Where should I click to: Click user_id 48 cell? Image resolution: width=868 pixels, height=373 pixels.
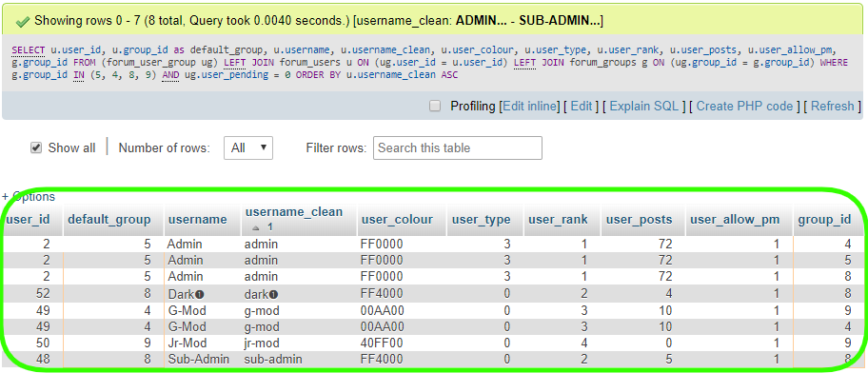(32, 359)
